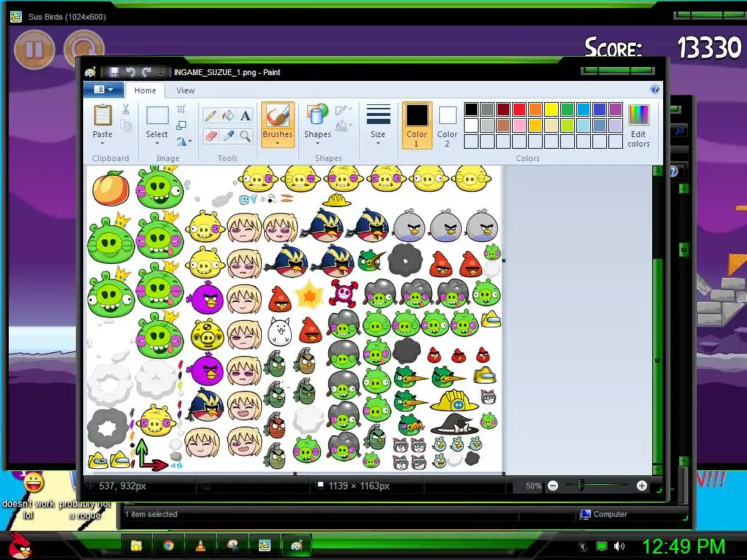Switch to the View ribbon tab
The height and width of the screenshot is (560, 747).
tap(185, 90)
